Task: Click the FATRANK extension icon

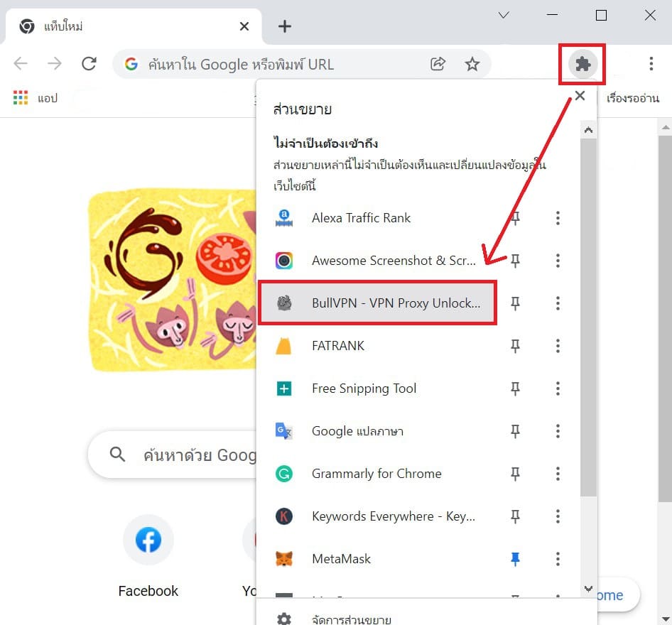Action: (x=283, y=346)
